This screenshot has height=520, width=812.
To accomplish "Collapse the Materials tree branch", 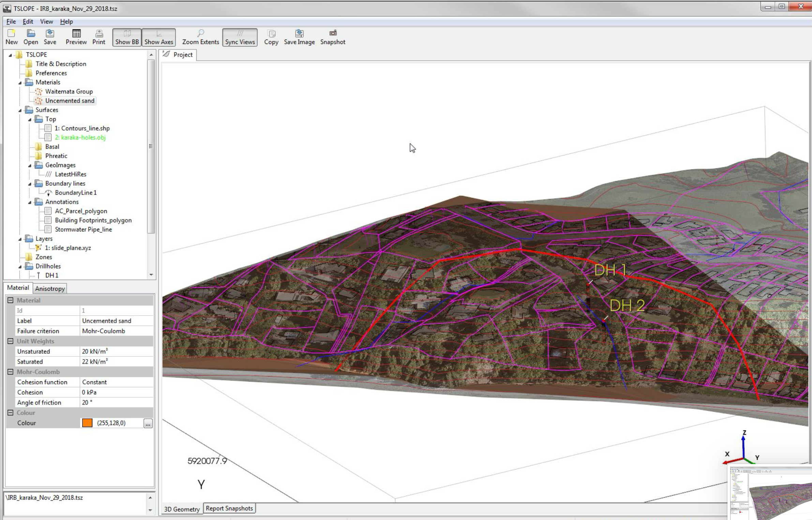I will [x=20, y=82].
